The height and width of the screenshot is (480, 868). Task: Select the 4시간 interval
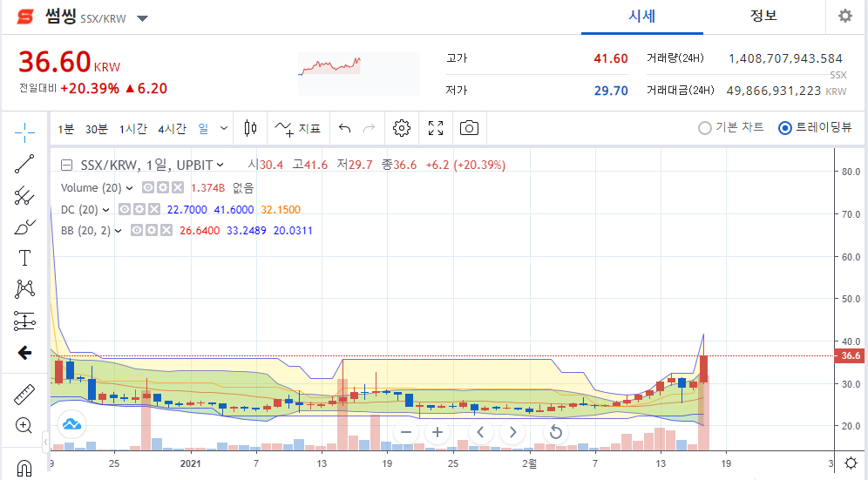(x=173, y=129)
